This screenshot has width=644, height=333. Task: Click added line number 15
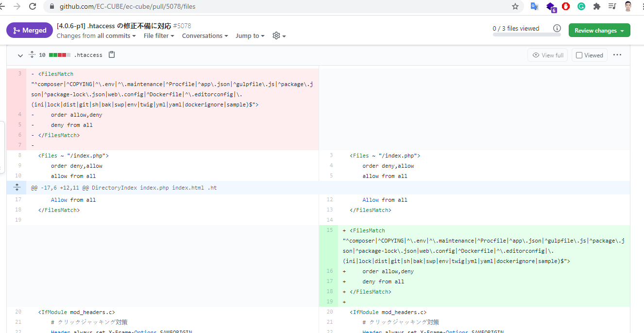(x=328, y=230)
